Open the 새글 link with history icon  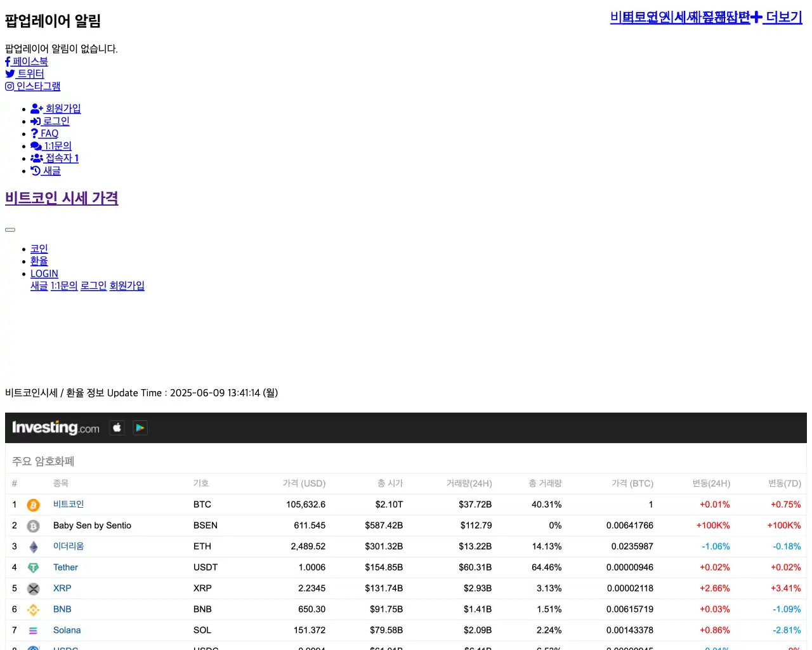[46, 171]
